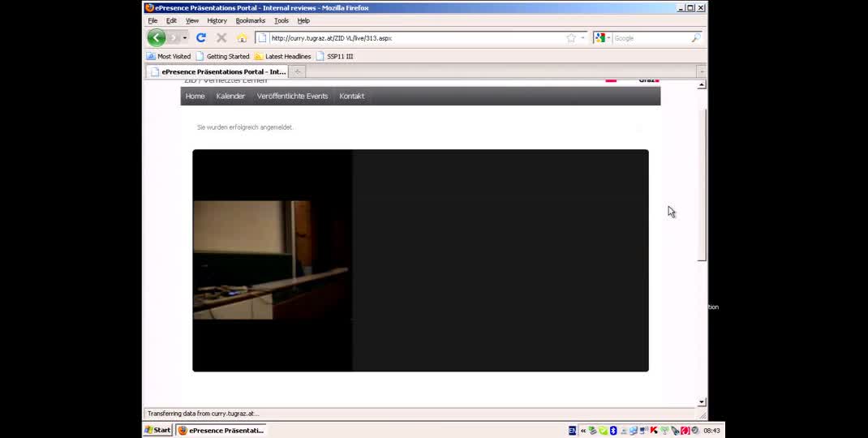This screenshot has width=868, height=438.
Task: Open the Kontakt navigation link
Action: 351,96
